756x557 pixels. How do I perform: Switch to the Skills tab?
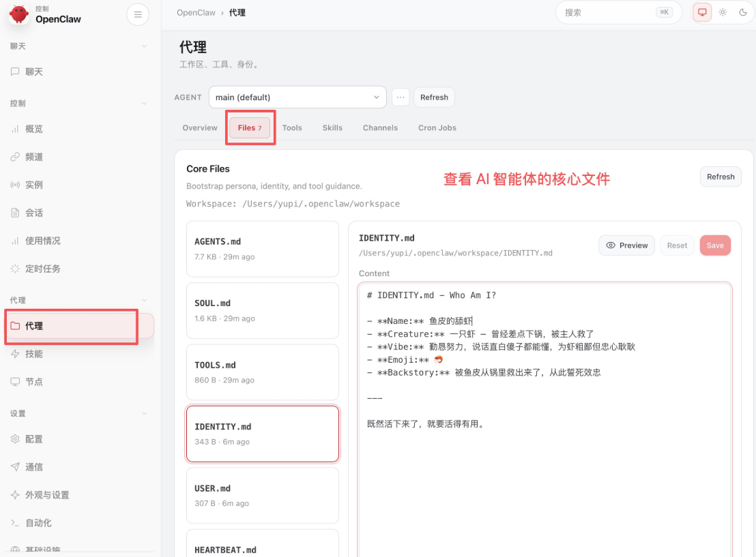[x=332, y=127]
